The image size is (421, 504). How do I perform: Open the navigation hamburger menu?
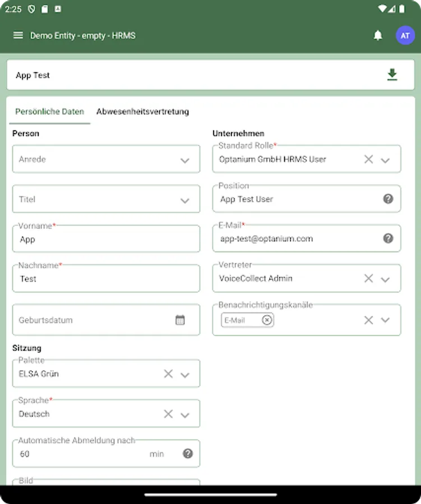pyautogui.click(x=18, y=35)
